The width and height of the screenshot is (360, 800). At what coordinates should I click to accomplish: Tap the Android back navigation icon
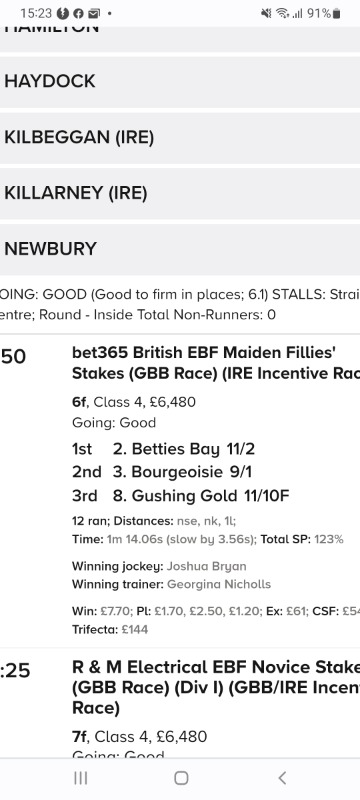pyautogui.click(x=282, y=778)
